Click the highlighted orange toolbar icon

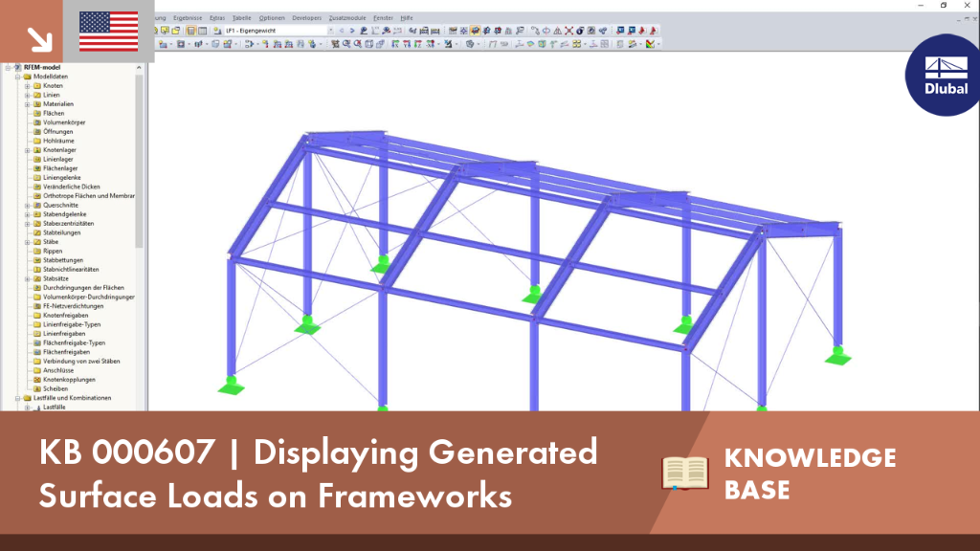click(x=475, y=31)
